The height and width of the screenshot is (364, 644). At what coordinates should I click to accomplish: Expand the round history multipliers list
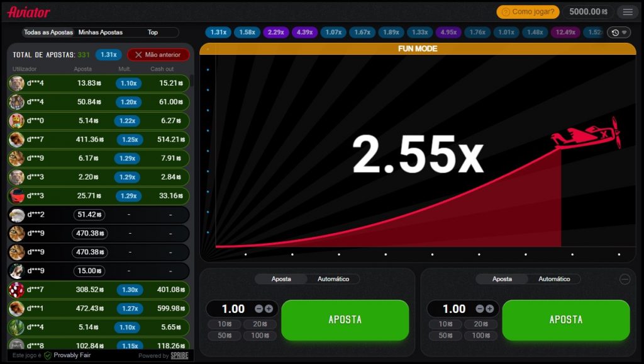pyautogui.click(x=618, y=32)
